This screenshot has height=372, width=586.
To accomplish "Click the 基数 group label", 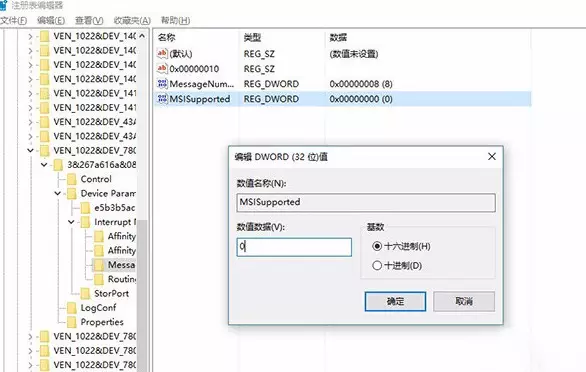I will [375, 227].
